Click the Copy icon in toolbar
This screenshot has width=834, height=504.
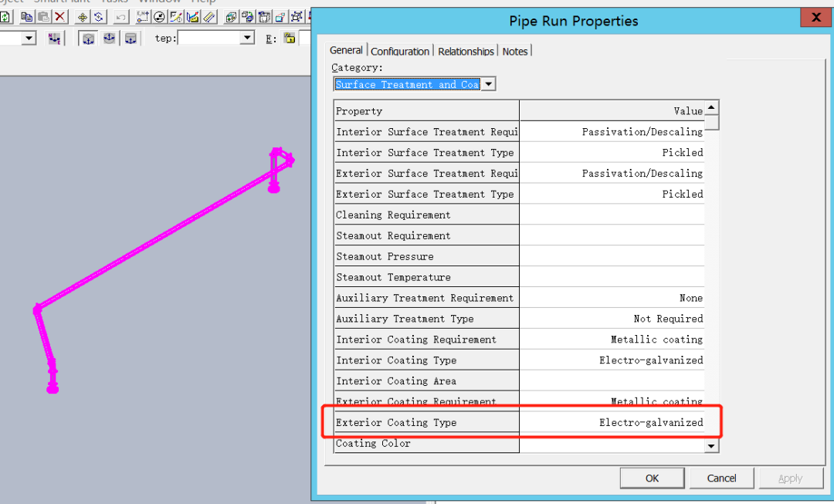[26, 17]
